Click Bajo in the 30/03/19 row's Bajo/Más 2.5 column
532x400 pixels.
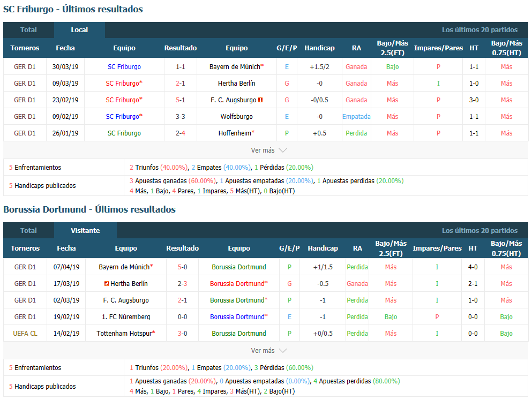[392, 67]
